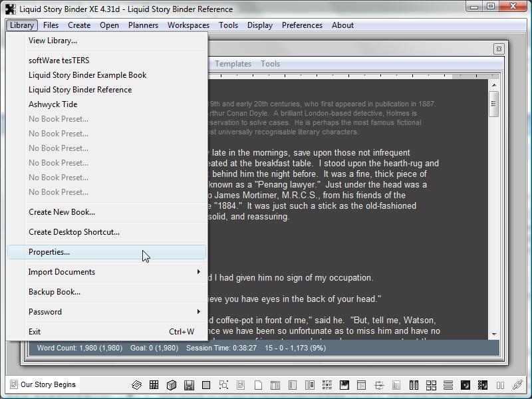Image resolution: width=532 pixels, height=399 pixels.
Task: Close the inner document window
Action: pyautogui.click(x=499, y=49)
